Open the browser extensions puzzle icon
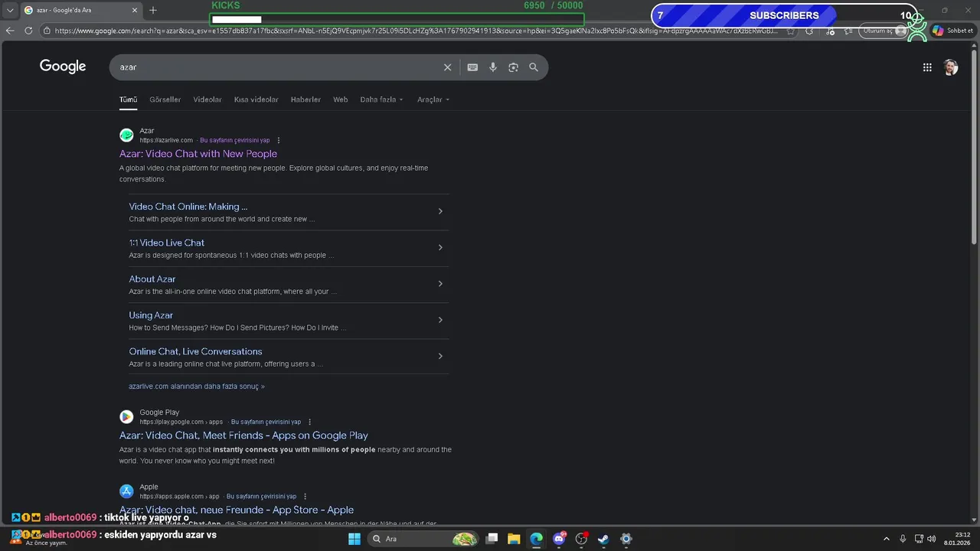980x551 pixels. click(x=809, y=31)
